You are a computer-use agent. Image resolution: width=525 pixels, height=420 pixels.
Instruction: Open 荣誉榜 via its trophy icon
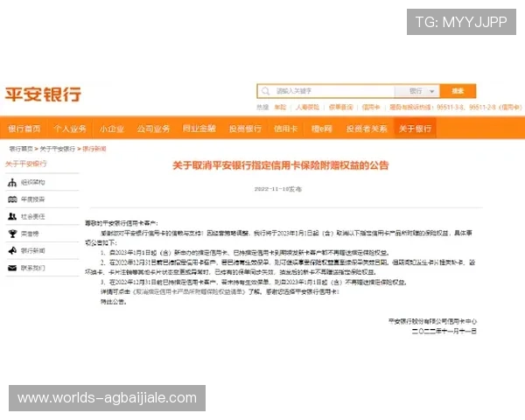pos(12,234)
